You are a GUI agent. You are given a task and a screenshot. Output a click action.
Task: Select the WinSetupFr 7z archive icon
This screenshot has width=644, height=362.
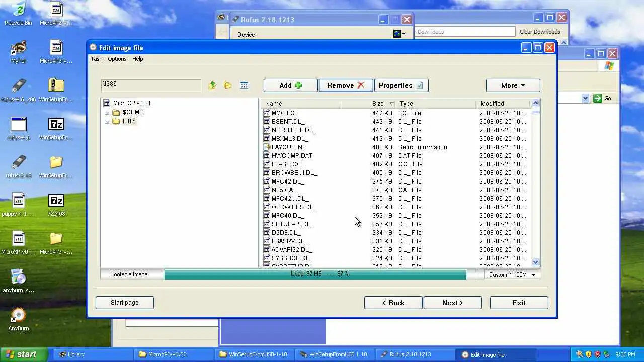(56, 124)
